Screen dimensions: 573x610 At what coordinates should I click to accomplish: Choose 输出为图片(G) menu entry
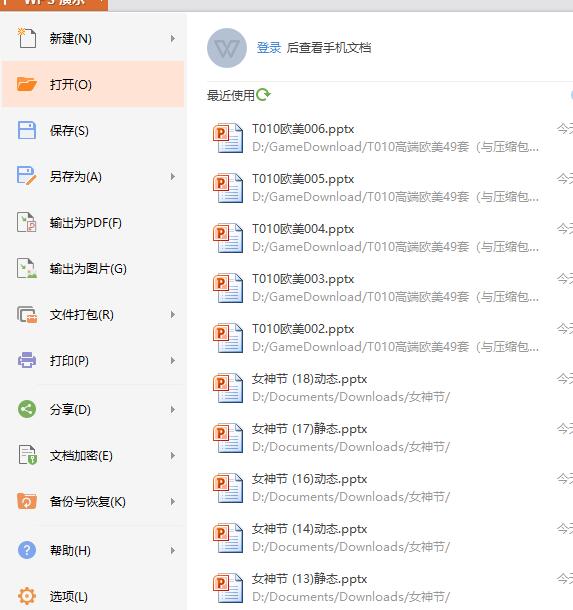point(93,268)
